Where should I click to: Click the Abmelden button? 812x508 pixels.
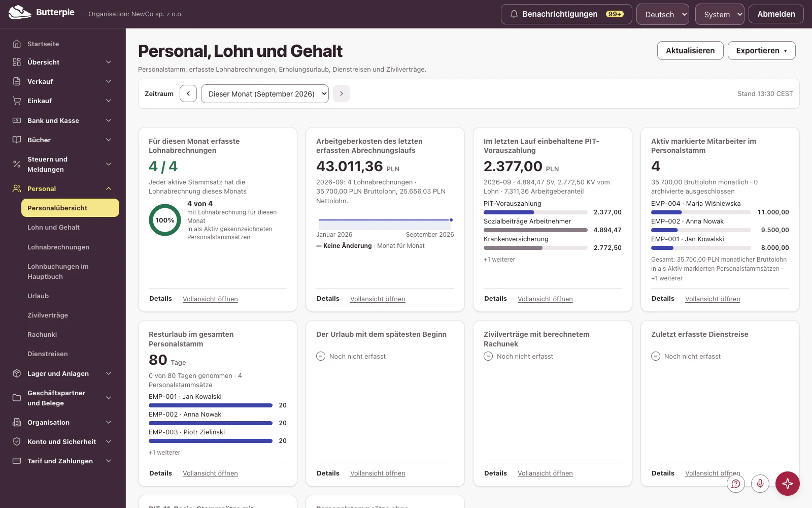[x=776, y=14]
